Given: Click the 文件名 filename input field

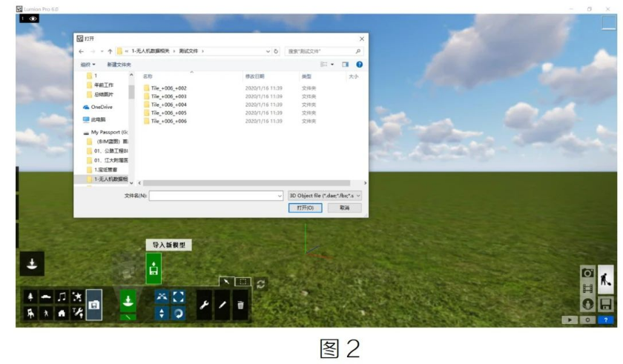Looking at the screenshot, I should (x=213, y=196).
